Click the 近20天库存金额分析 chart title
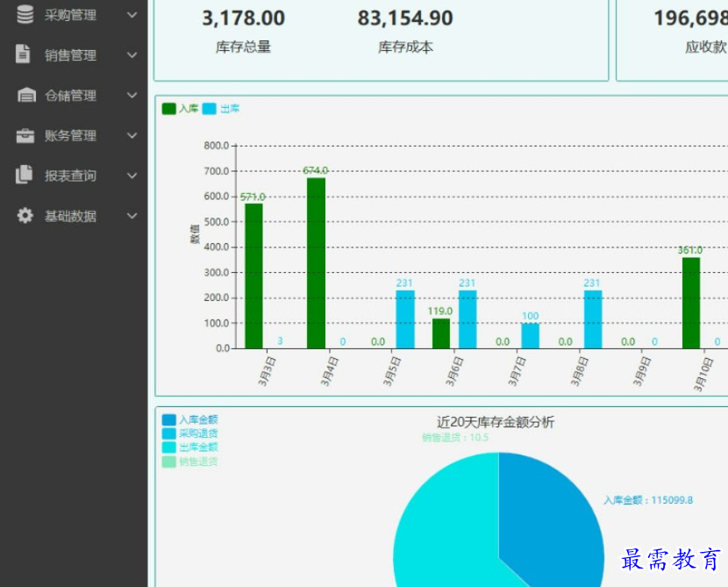 coord(496,422)
